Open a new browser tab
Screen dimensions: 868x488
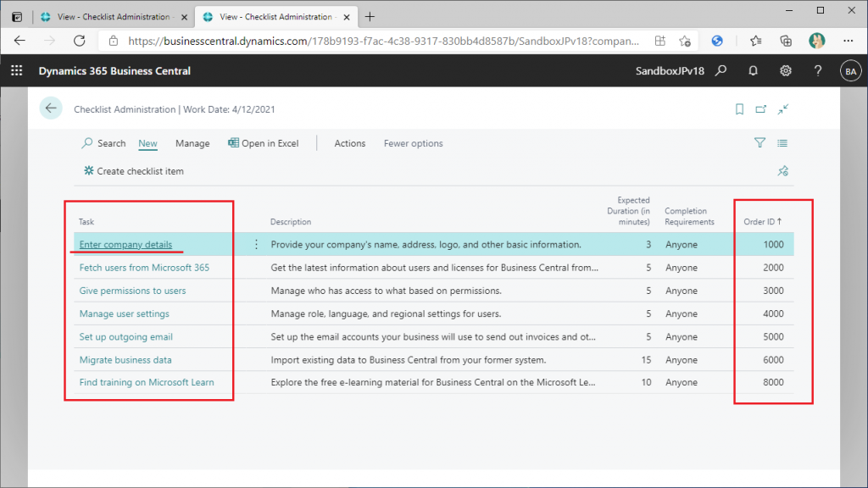(x=370, y=17)
